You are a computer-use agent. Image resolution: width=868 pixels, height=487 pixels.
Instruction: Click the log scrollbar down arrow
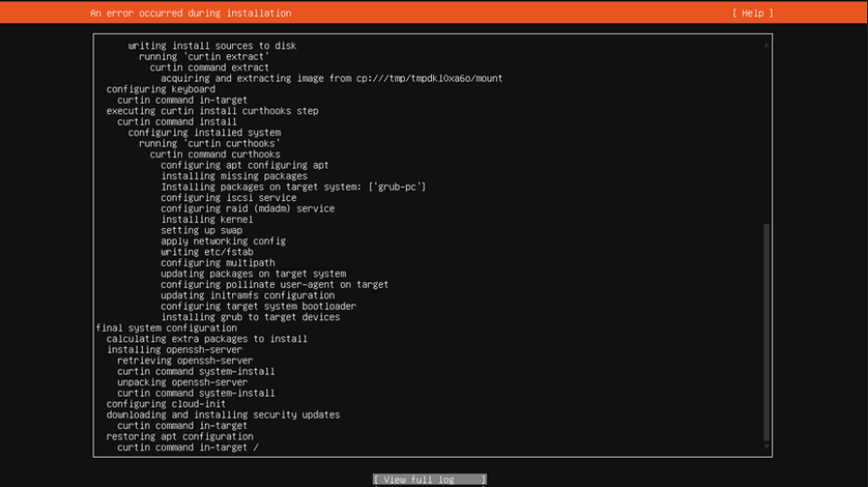coord(766,446)
